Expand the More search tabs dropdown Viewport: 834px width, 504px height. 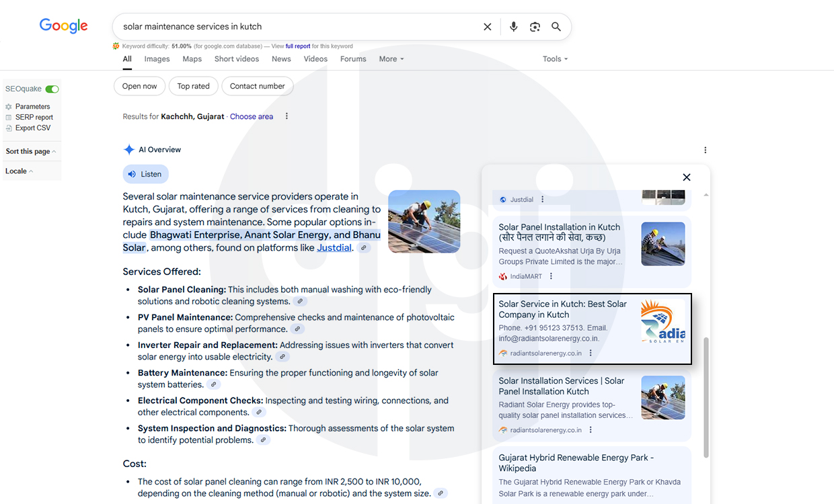click(x=391, y=59)
